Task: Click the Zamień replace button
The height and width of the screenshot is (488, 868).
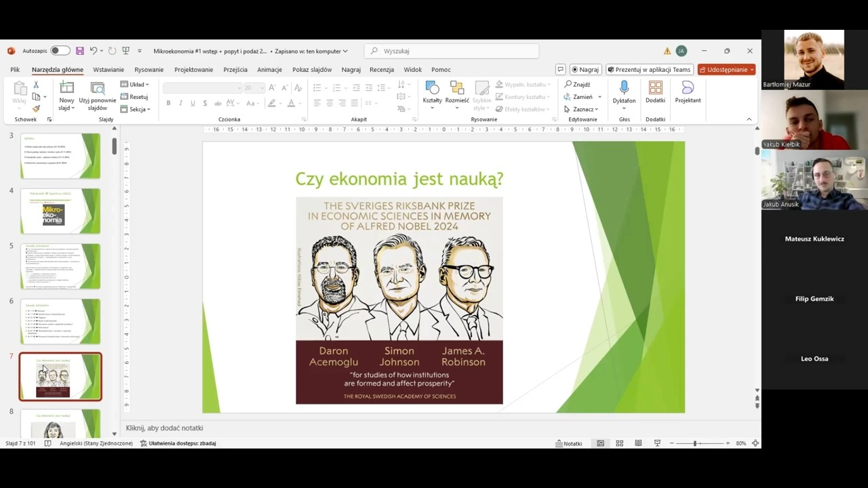Action: (578, 97)
